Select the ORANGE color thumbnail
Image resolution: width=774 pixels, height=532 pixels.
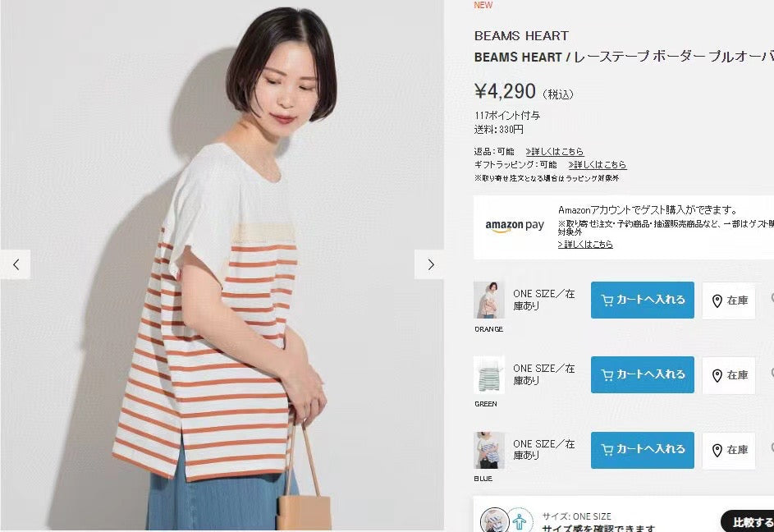[488, 300]
